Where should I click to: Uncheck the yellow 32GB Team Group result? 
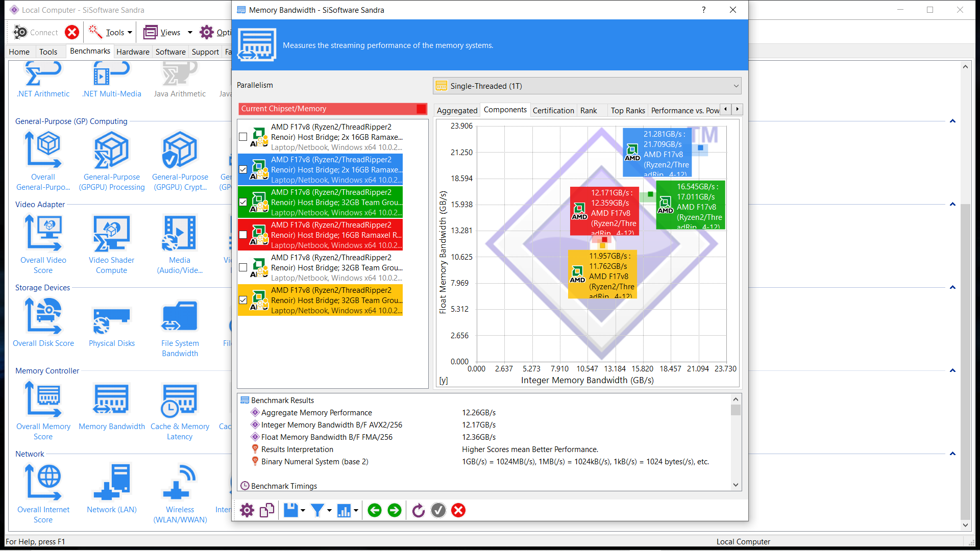pyautogui.click(x=243, y=300)
